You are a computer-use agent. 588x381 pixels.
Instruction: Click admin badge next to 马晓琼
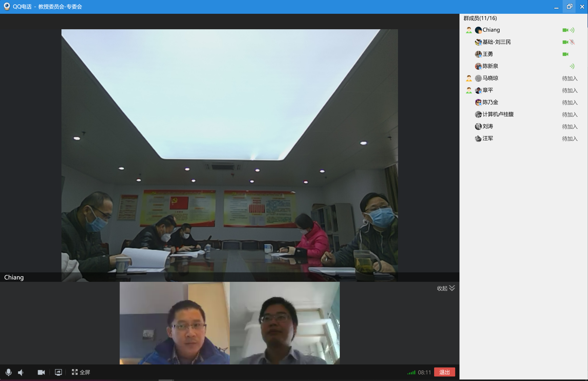click(x=469, y=78)
